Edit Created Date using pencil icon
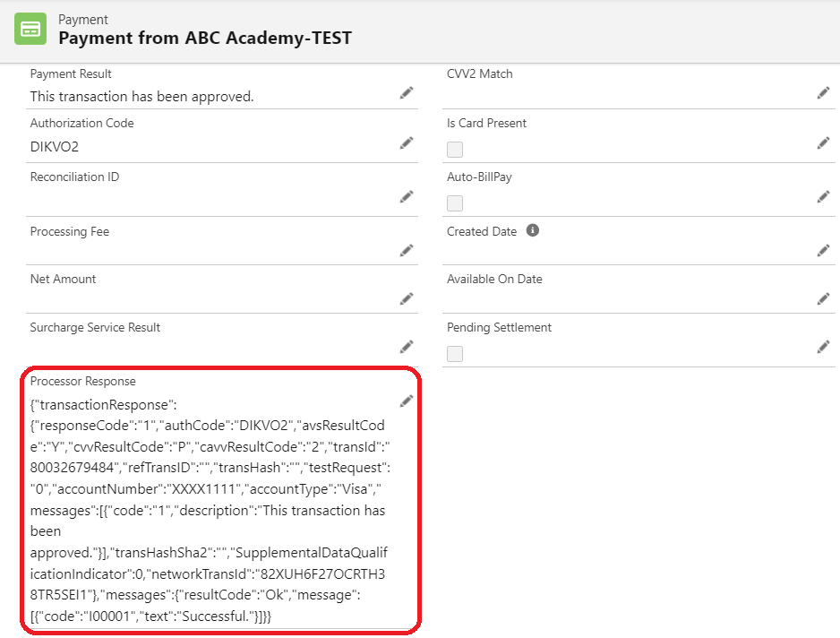 (x=823, y=250)
